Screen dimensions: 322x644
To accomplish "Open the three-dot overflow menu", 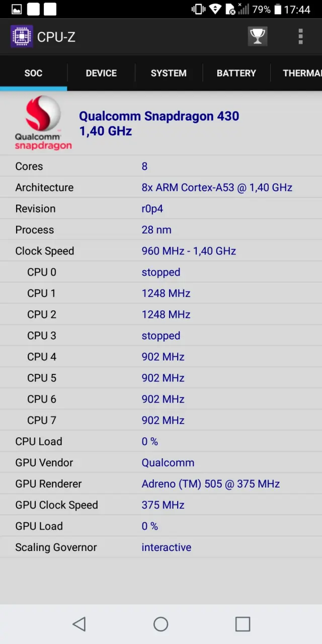I will (300, 37).
